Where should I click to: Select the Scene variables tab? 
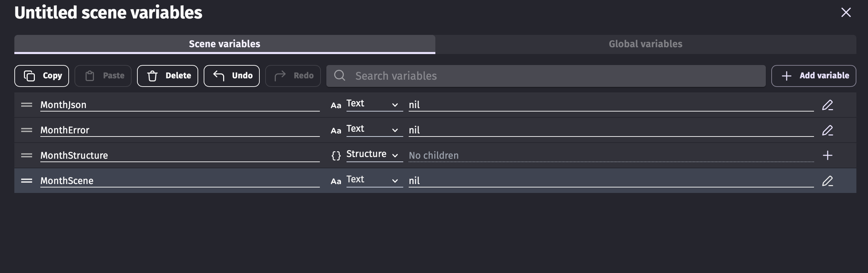tap(225, 44)
